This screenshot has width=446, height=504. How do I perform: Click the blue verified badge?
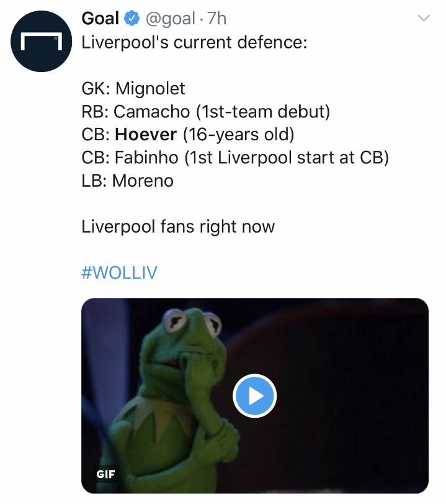(132, 19)
